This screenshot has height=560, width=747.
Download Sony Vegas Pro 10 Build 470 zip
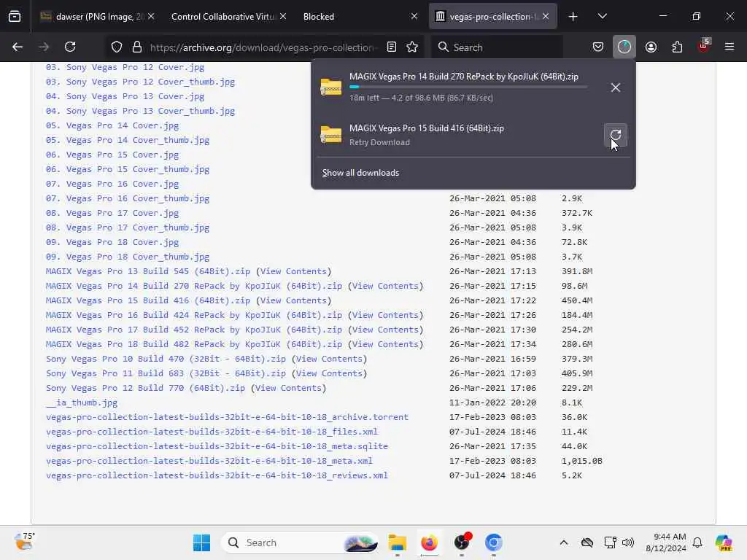click(166, 359)
